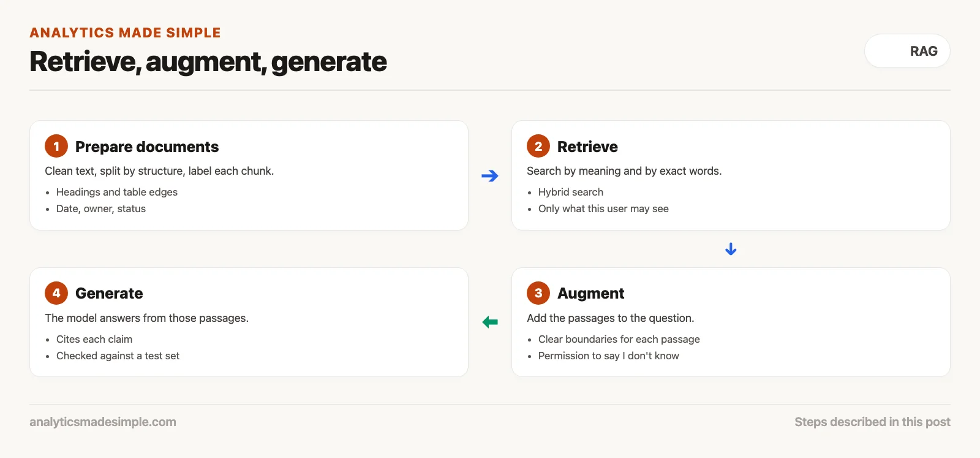Screen dimensions: 980x458
Task: Select the "ANALYTICS MADE SIMPLE" brand heading
Action: [125, 32]
